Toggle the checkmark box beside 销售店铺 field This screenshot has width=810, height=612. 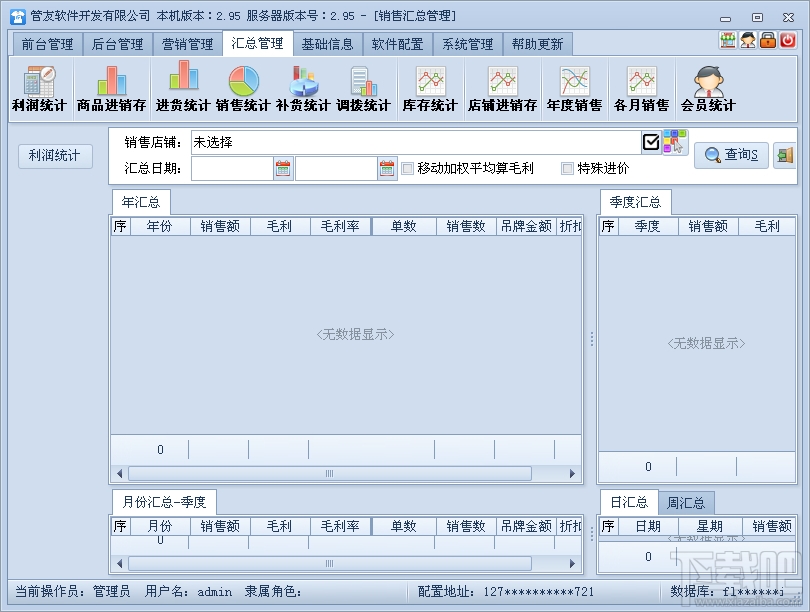tap(652, 141)
